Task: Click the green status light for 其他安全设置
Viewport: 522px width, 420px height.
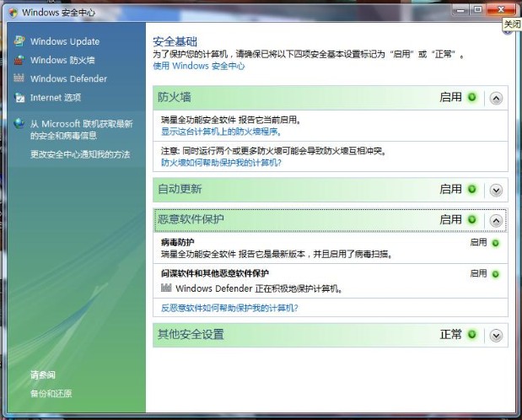Action: click(x=471, y=334)
